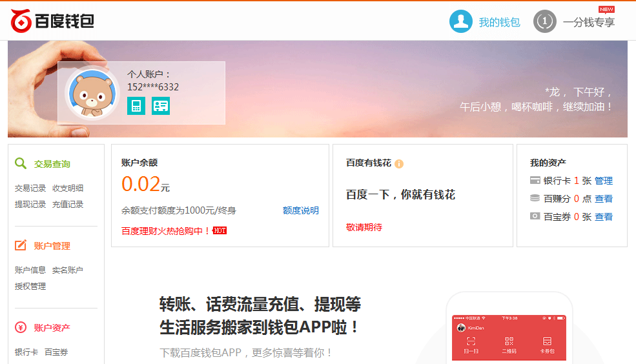Open the 我的钱包 tab

499,23
